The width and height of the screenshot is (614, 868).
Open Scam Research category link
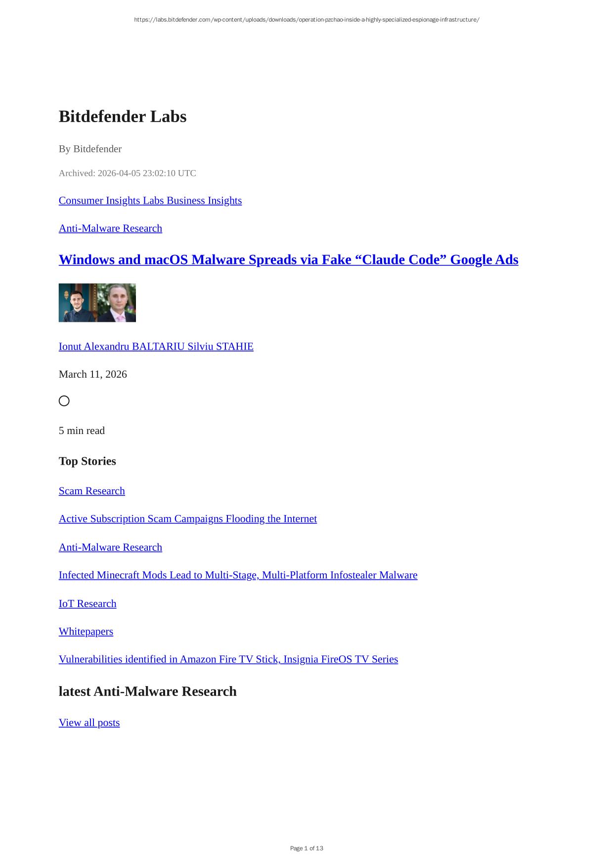[92, 491]
